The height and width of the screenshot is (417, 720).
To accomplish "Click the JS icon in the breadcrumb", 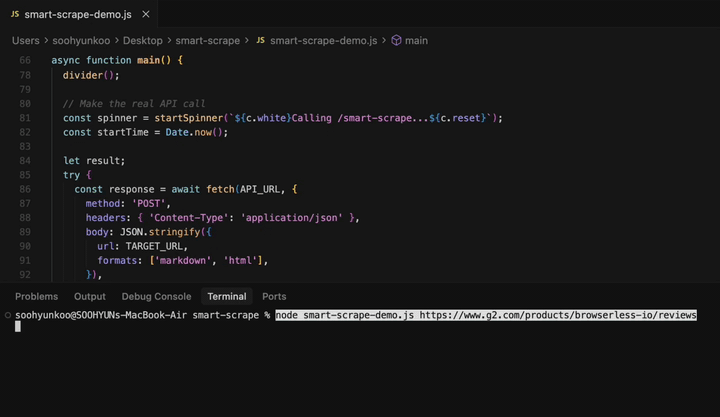I will pos(260,40).
